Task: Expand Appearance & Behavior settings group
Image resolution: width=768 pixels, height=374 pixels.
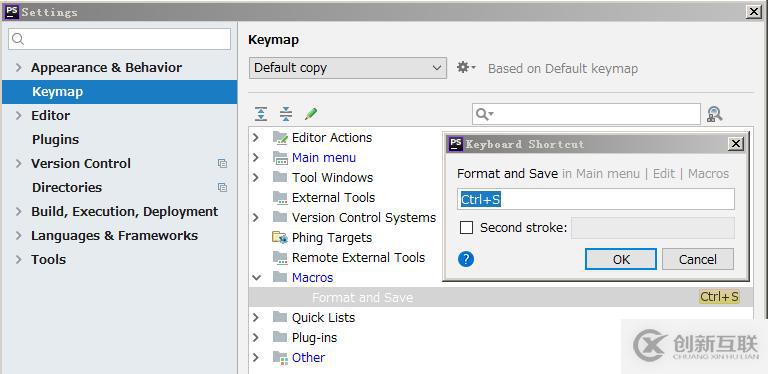Action: point(19,68)
